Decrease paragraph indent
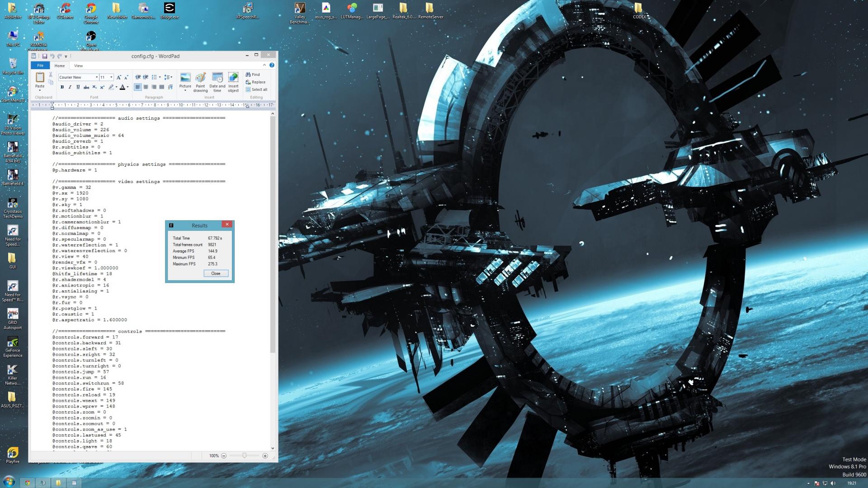 click(x=138, y=77)
